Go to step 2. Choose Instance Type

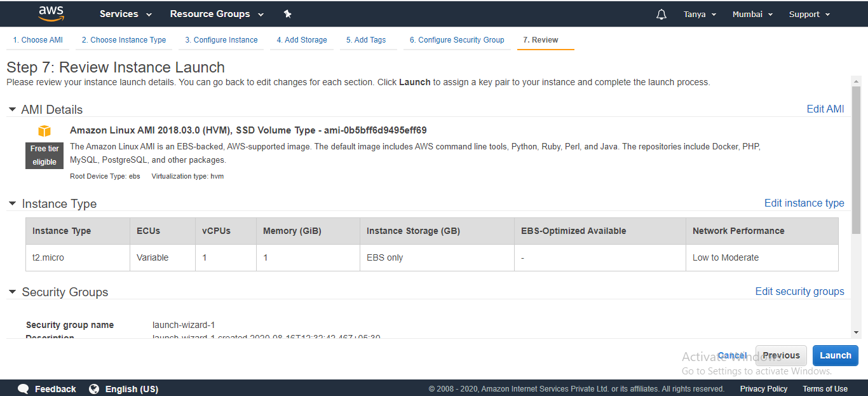pyautogui.click(x=124, y=39)
